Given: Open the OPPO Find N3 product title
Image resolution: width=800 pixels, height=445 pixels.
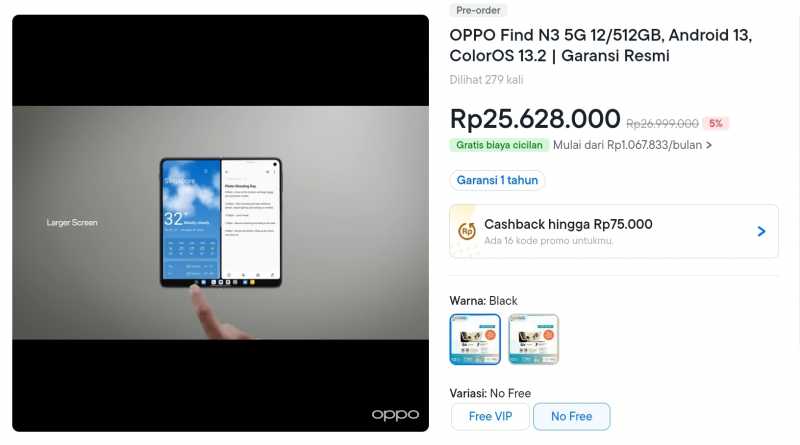Looking at the screenshot, I should point(601,45).
